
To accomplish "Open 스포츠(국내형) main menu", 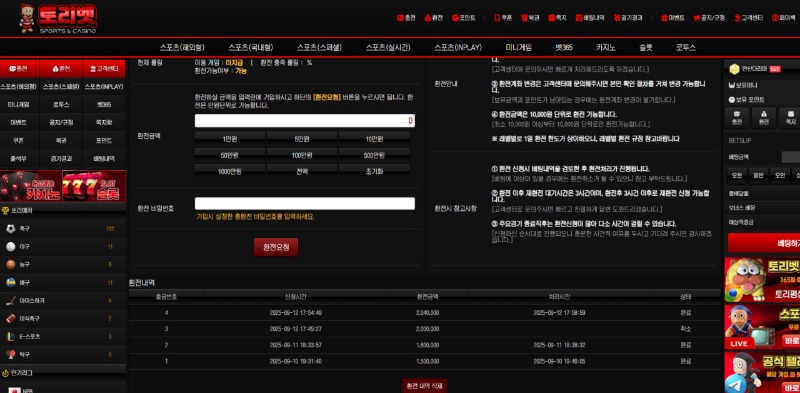I will coord(251,47).
